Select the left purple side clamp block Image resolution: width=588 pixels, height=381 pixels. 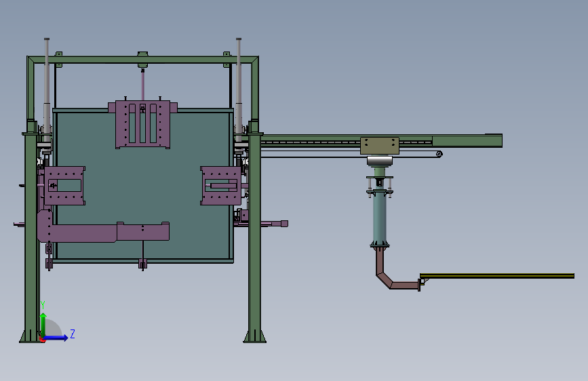coord(64,186)
